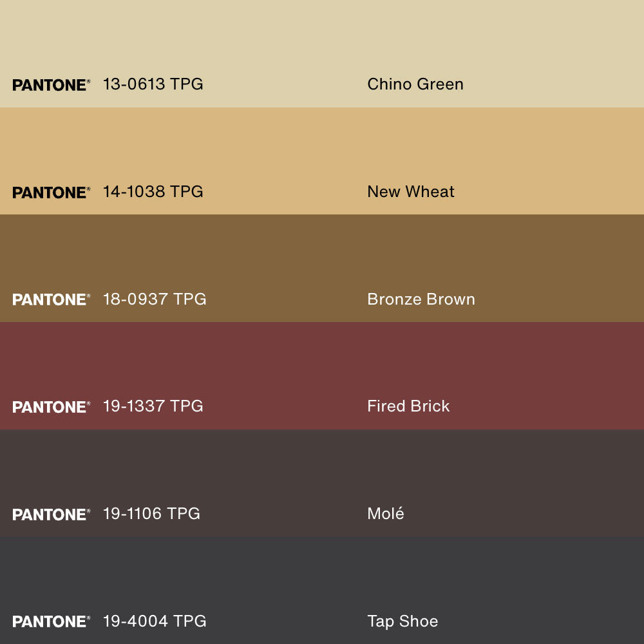Click the Fired Brick name label
Screen dimensions: 644x644
coord(408,406)
